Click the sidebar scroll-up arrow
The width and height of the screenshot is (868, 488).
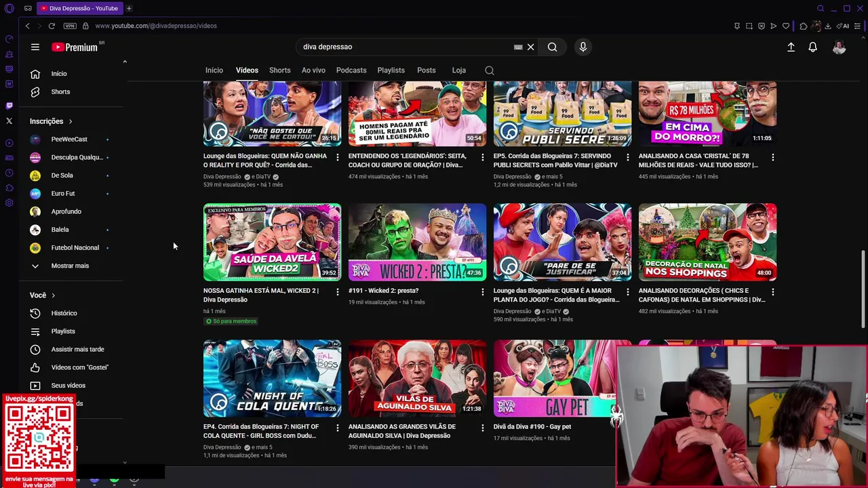(125, 62)
